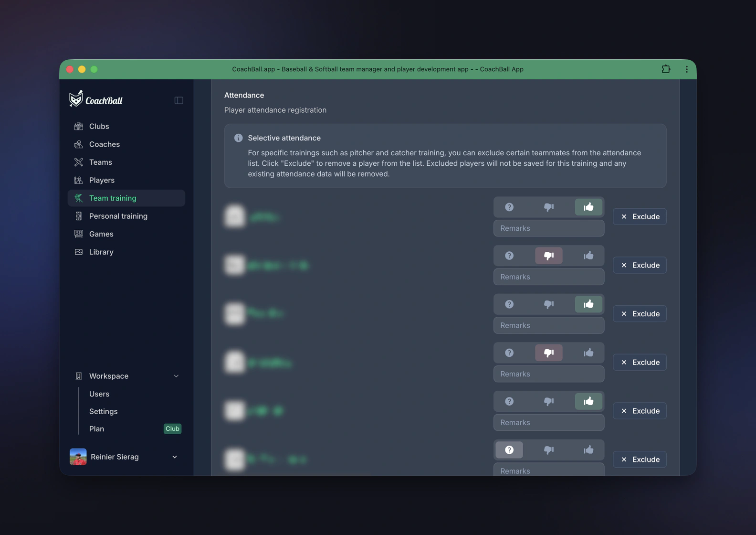
Task: Exclude the second player
Action: (640, 265)
